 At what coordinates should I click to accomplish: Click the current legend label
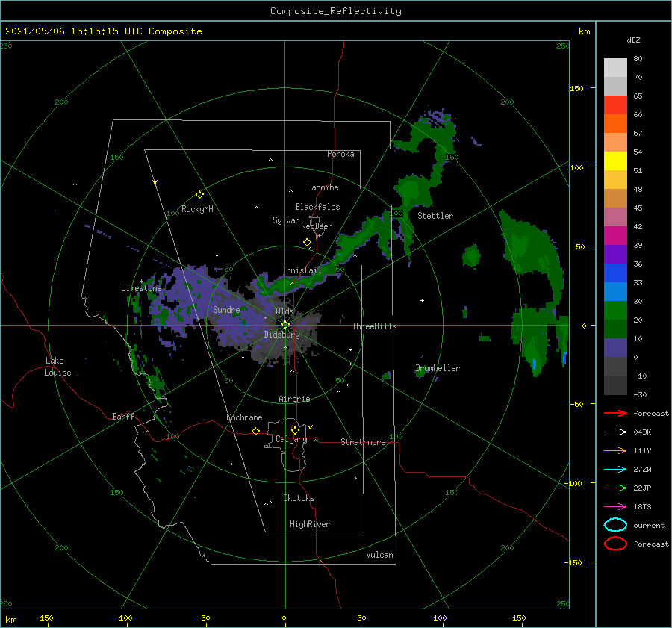[649, 525]
